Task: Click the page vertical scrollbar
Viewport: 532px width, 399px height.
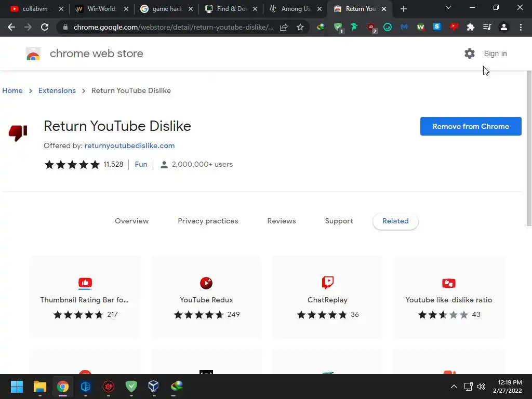Action: click(x=529, y=148)
